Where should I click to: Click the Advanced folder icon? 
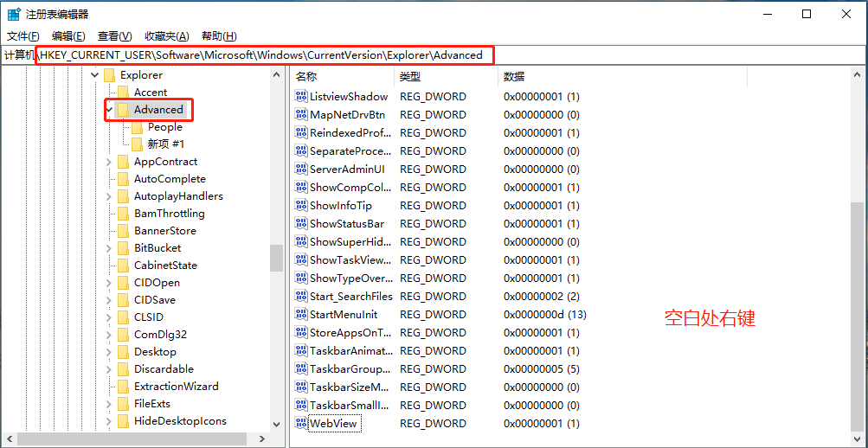point(123,110)
